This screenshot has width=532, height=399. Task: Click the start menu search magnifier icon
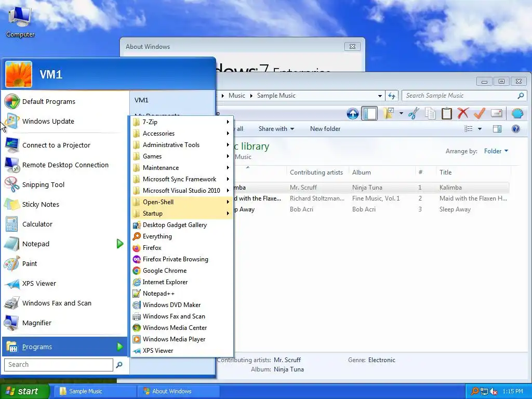pos(119,365)
